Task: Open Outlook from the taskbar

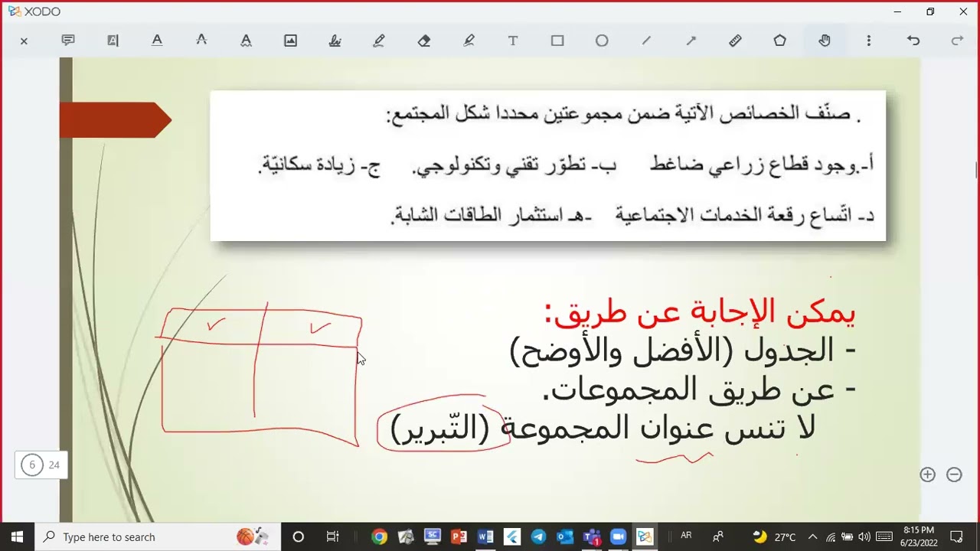Action: [x=565, y=536]
